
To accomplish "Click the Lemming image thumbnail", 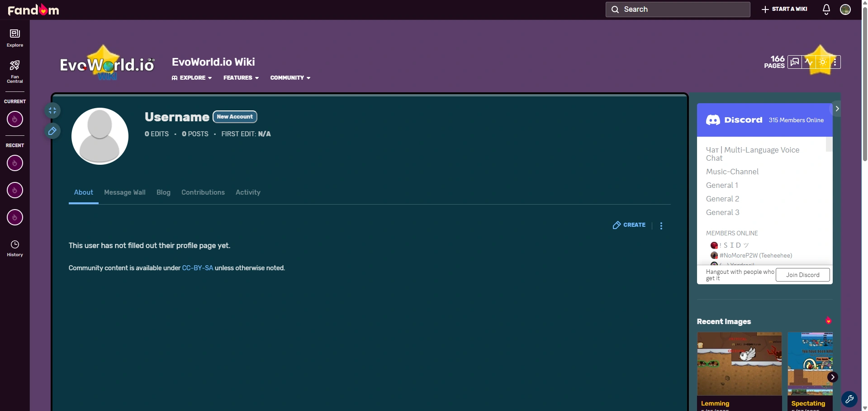I will coord(739,363).
